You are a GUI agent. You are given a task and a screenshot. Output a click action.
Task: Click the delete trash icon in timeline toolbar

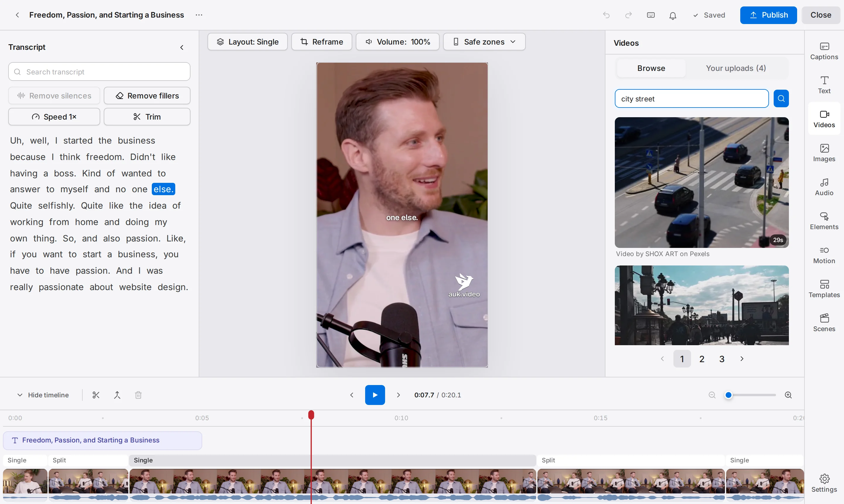click(x=138, y=395)
